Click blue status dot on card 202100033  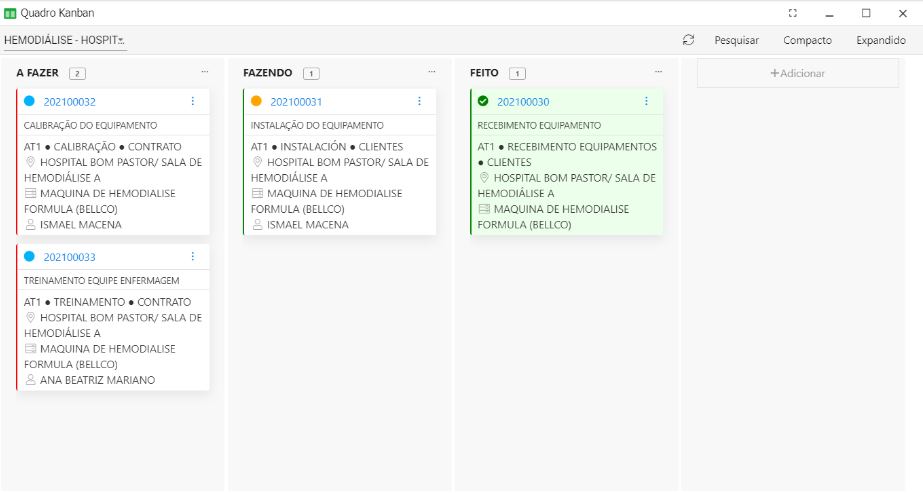(29, 257)
